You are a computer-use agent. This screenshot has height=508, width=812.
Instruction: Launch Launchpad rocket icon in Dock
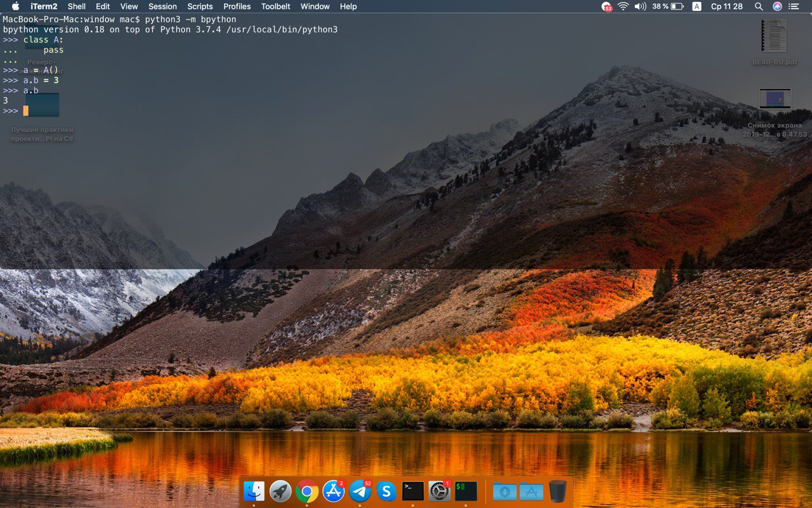(280, 491)
